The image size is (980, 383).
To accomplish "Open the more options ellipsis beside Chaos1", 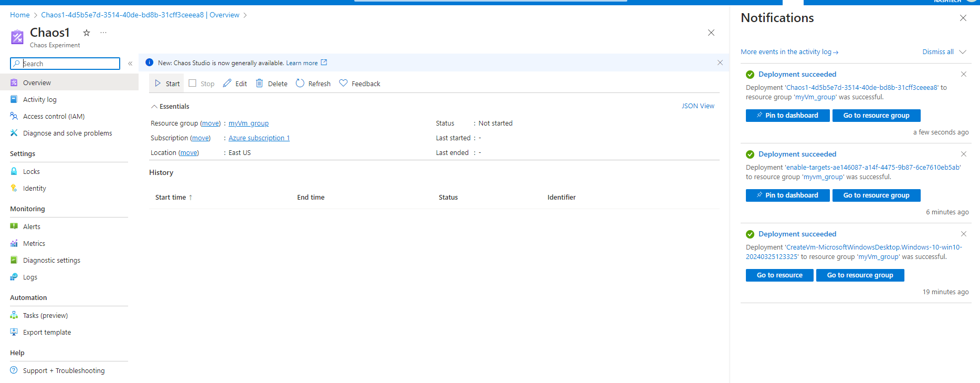I will (103, 33).
